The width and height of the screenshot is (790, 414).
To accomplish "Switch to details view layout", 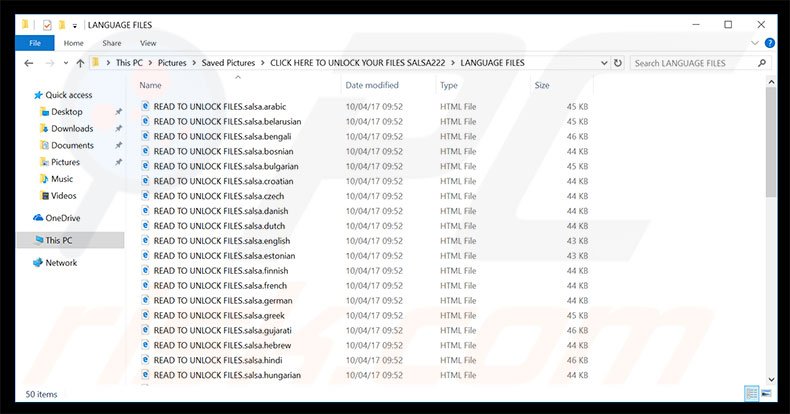I will tap(750, 393).
